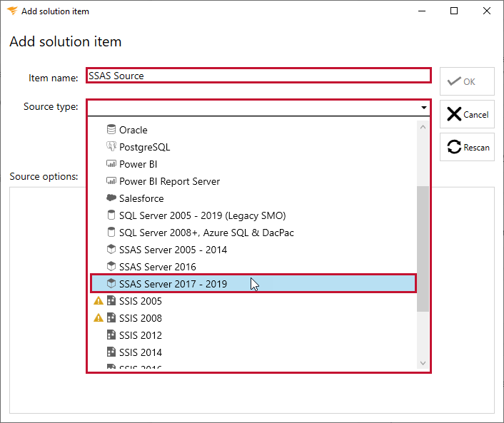The image size is (504, 423).
Task: Click the Power BI chart icon
Action: 111,164
